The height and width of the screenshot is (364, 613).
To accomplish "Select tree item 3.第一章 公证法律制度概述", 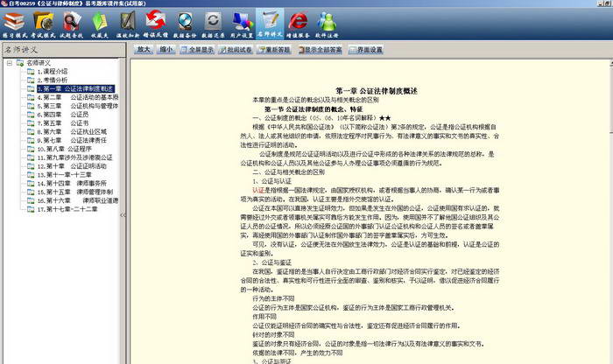I will point(76,88).
